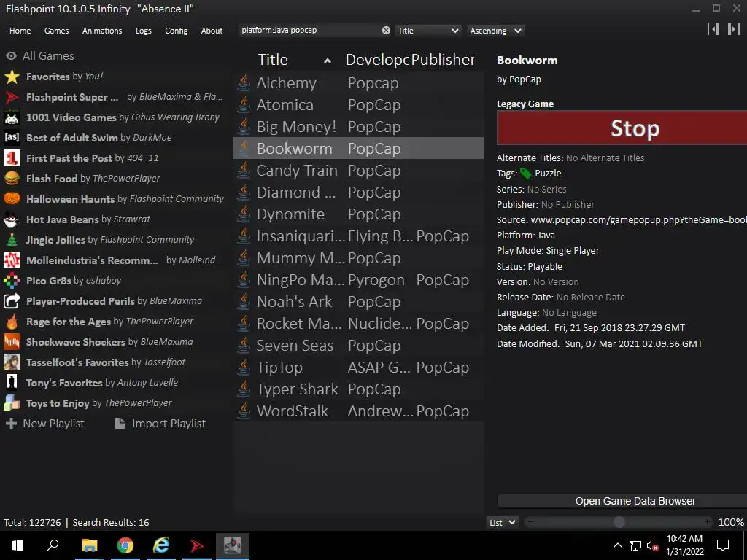
Task: Select the Typer Shark game
Action: (x=359, y=389)
